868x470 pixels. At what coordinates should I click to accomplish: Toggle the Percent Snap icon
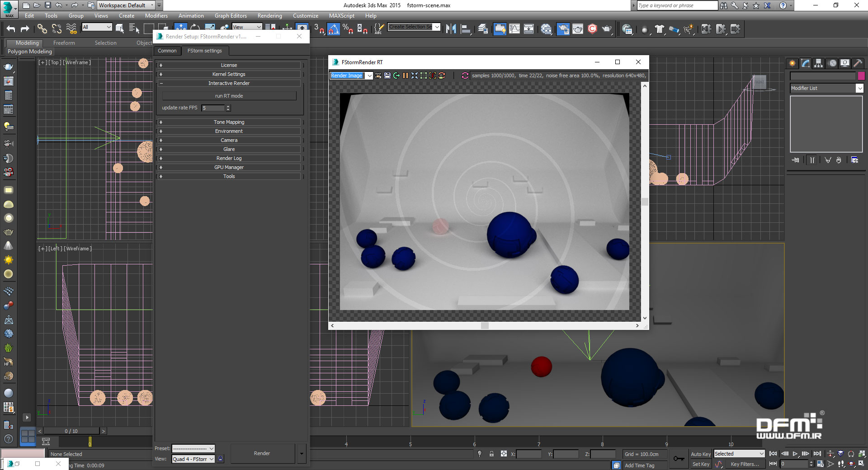[348, 29]
